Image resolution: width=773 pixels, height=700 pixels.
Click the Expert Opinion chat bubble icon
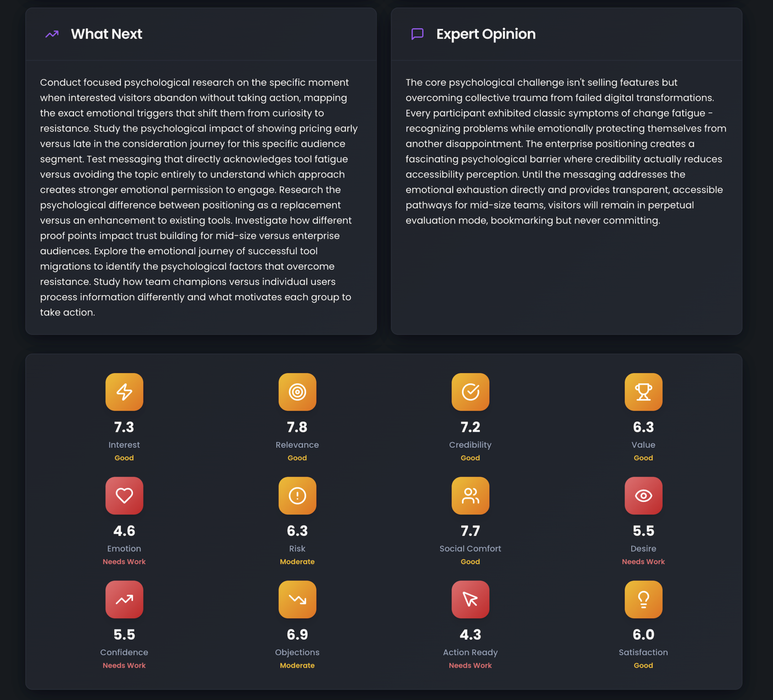click(418, 34)
